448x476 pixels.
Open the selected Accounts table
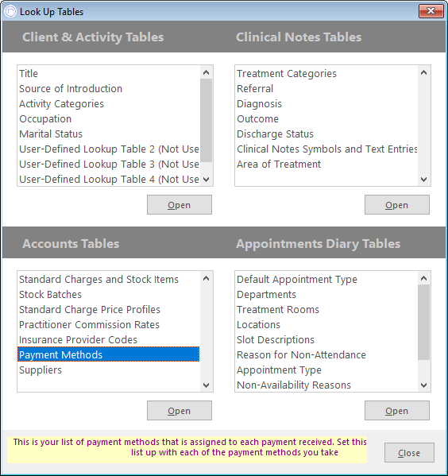pyautogui.click(x=180, y=411)
